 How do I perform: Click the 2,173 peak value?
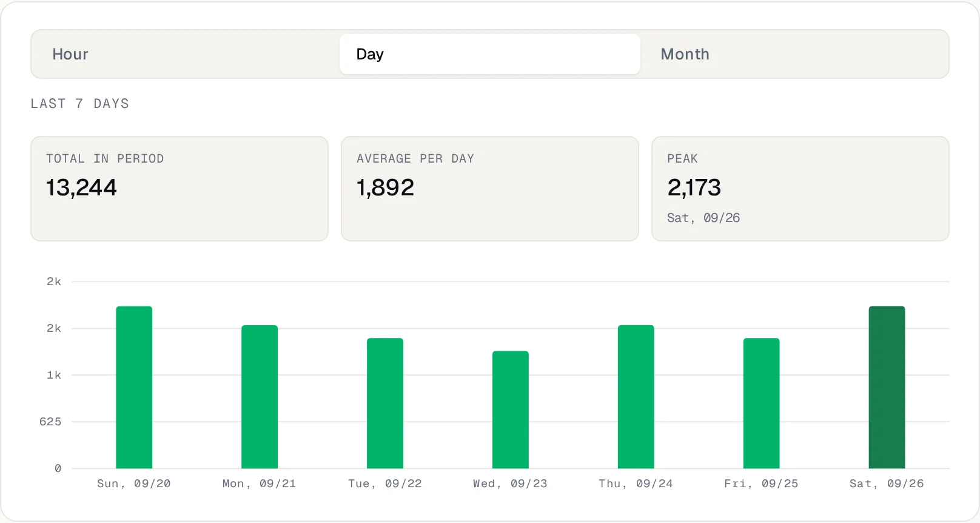pos(694,187)
